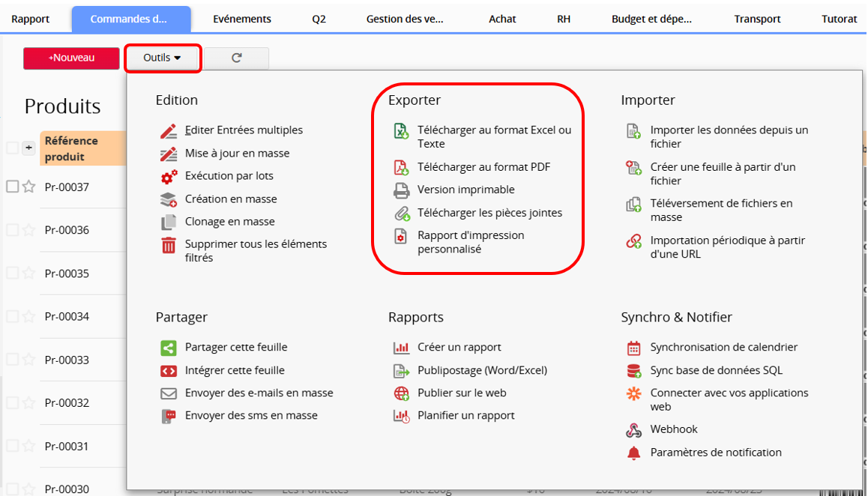868x496 pixels.
Task: Click the refresh button next to Outils
Action: [236, 58]
